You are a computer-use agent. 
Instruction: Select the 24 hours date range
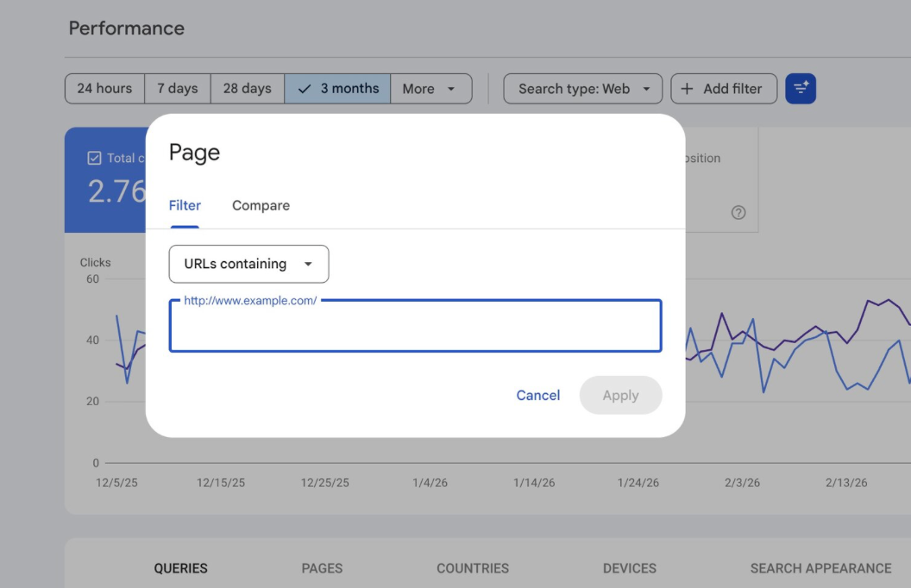click(104, 89)
